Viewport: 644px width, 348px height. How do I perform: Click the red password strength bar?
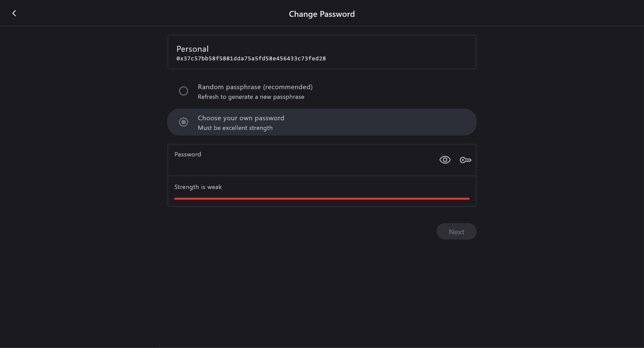(x=322, y=199)
